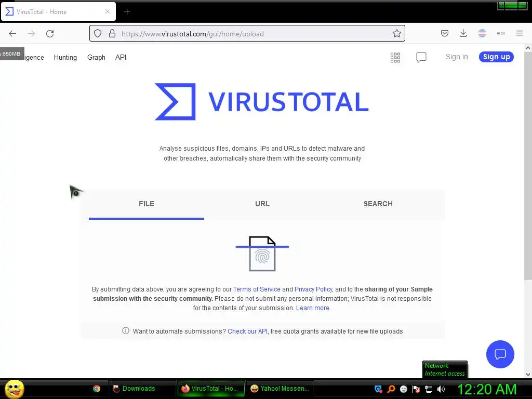The image size is (532, 399).
Task: Click the flag with red X tray icon
Action: point(416,389)
